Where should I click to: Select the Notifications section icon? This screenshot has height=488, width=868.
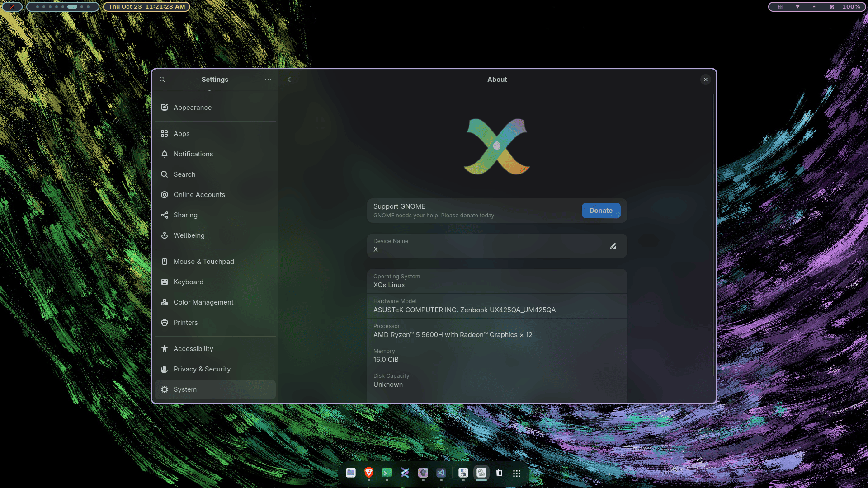click(165, 154)
